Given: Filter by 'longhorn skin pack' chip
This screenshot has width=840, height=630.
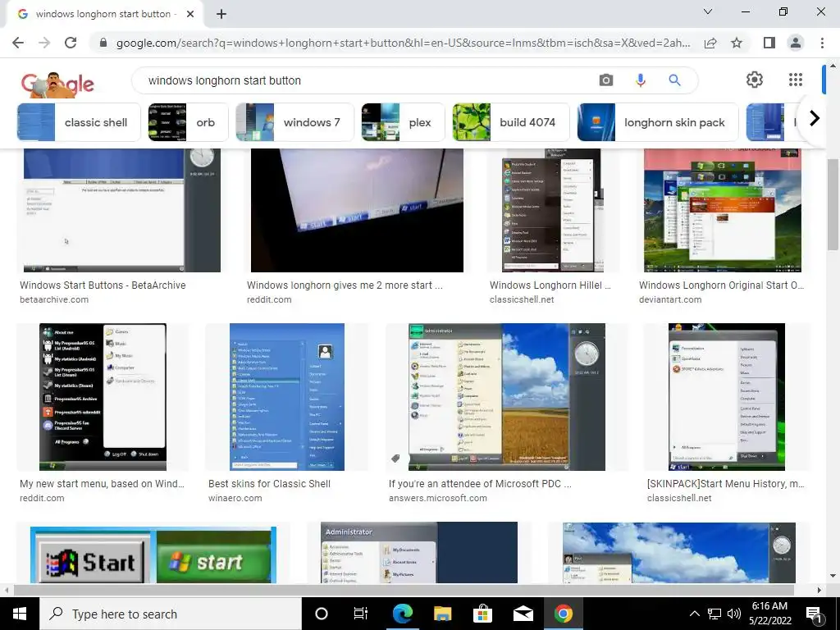Looking at the screenshot, I should click(x=657, y=122).
